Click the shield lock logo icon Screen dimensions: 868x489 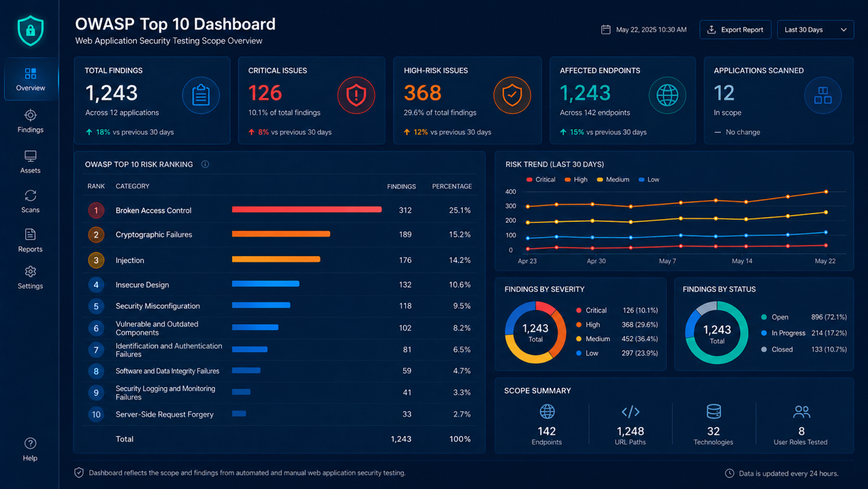click(x=30, y=30)
